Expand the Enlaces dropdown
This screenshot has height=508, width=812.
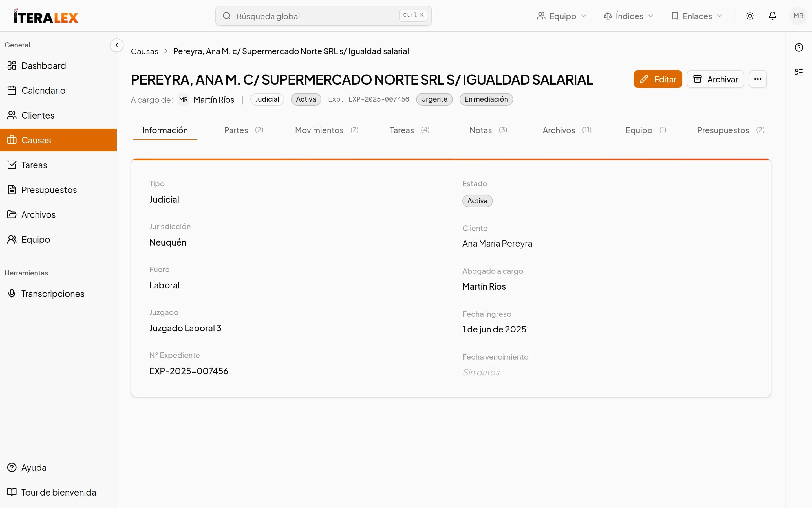point(697,16)
